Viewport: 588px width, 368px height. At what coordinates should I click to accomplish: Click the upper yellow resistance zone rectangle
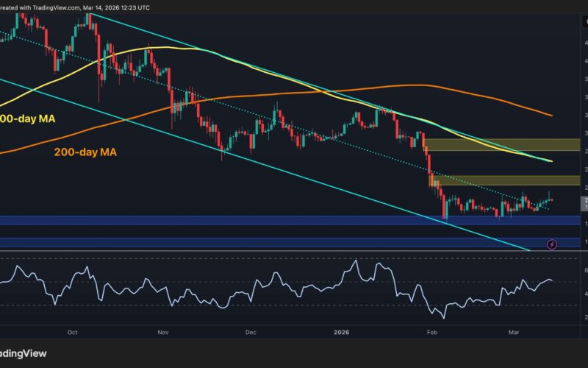(x=500, y=144)
